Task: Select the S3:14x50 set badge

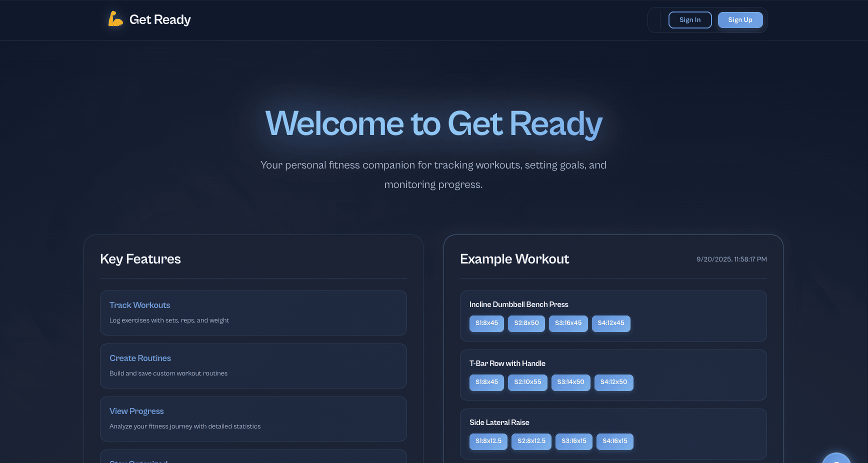Action: 570,382
